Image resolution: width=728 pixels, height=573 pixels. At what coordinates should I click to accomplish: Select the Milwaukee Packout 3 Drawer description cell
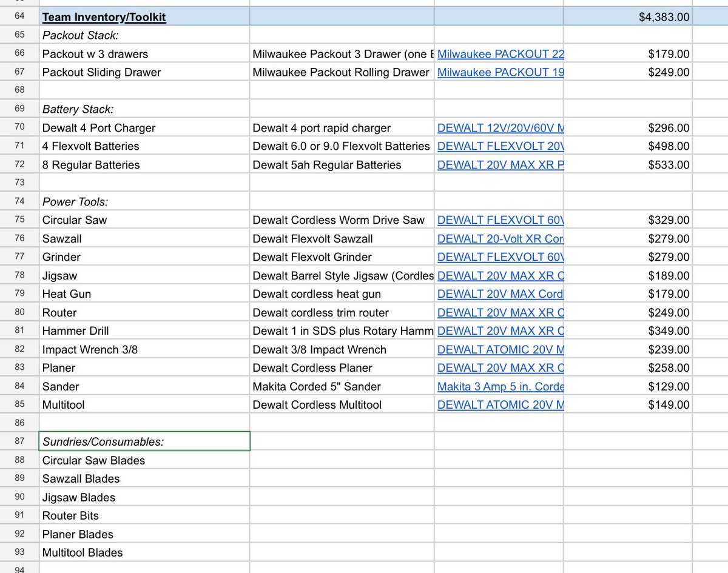click(342, 54)
